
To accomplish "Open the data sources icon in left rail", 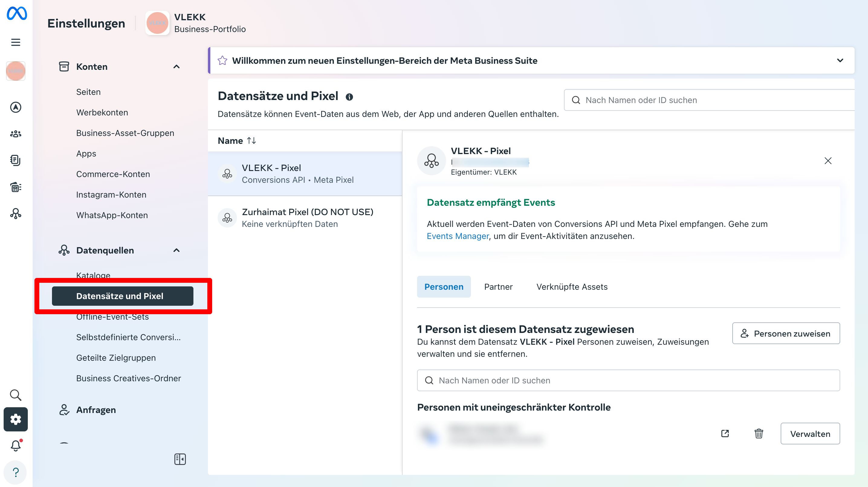I will (x=15, y=214).
